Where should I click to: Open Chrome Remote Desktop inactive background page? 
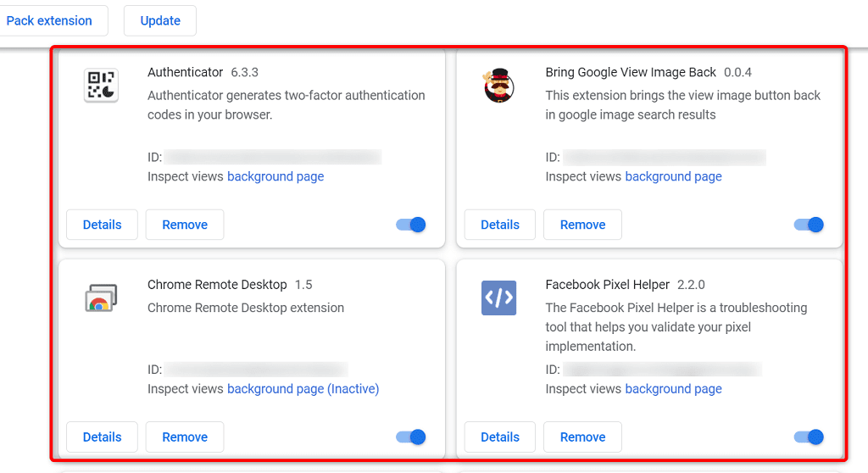coord(303,389)
